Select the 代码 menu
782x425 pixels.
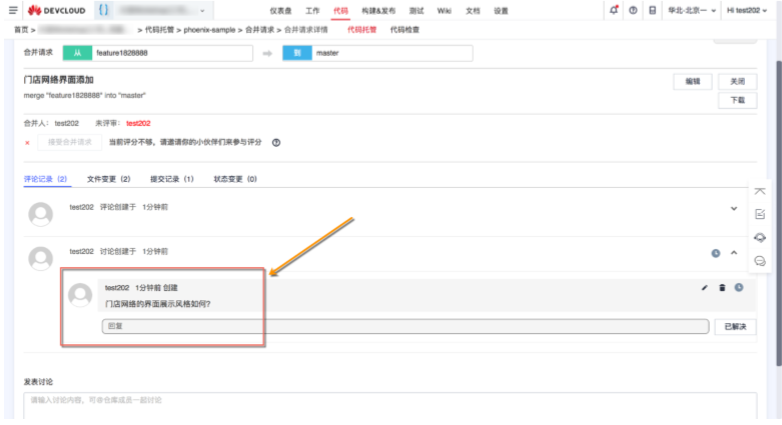341,11
